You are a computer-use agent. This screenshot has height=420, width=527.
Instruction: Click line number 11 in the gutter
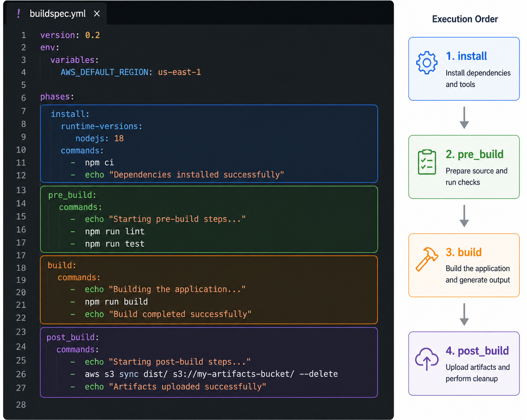pos(21,162)
